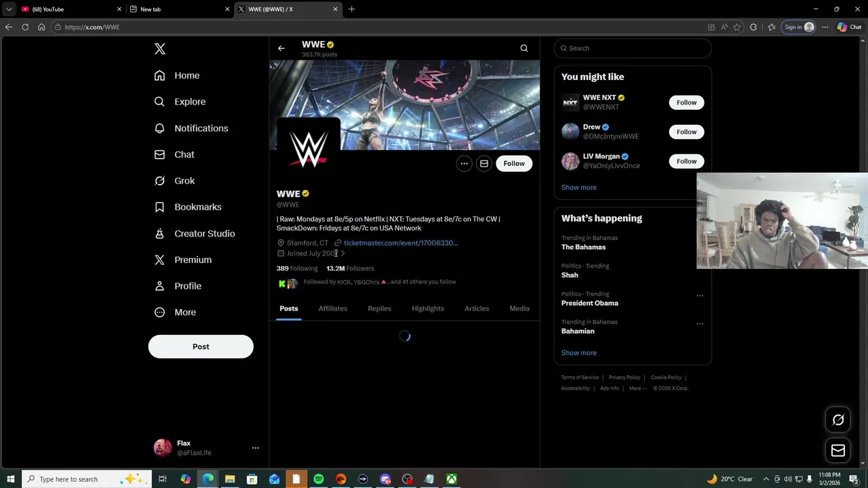Switch to the YouTube browser tab

tap(71, 9)
